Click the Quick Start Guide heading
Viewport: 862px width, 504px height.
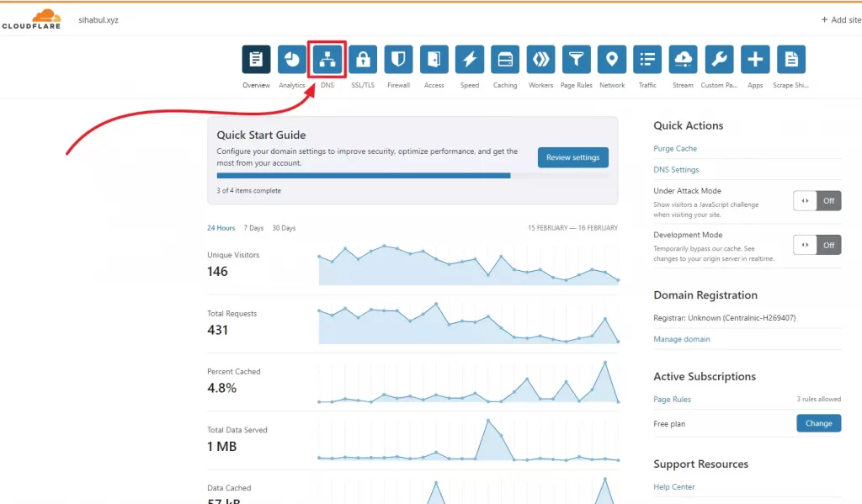point(261,135)
